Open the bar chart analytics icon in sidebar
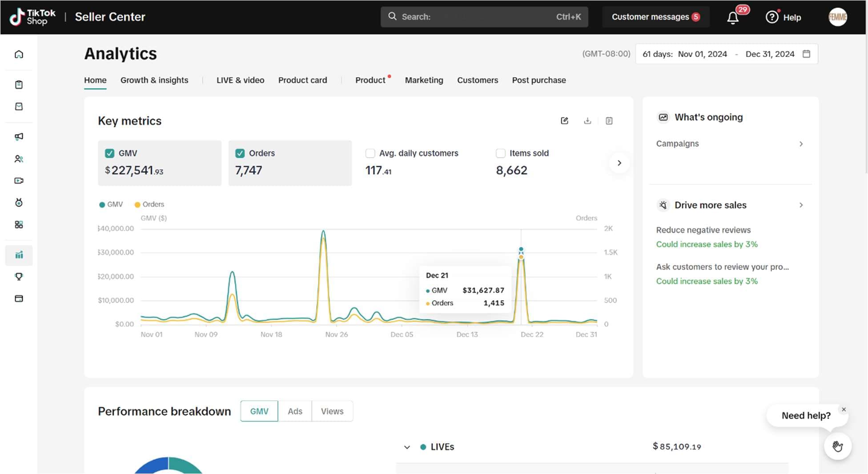Viewport: 868px width, 474px height. 19,255
